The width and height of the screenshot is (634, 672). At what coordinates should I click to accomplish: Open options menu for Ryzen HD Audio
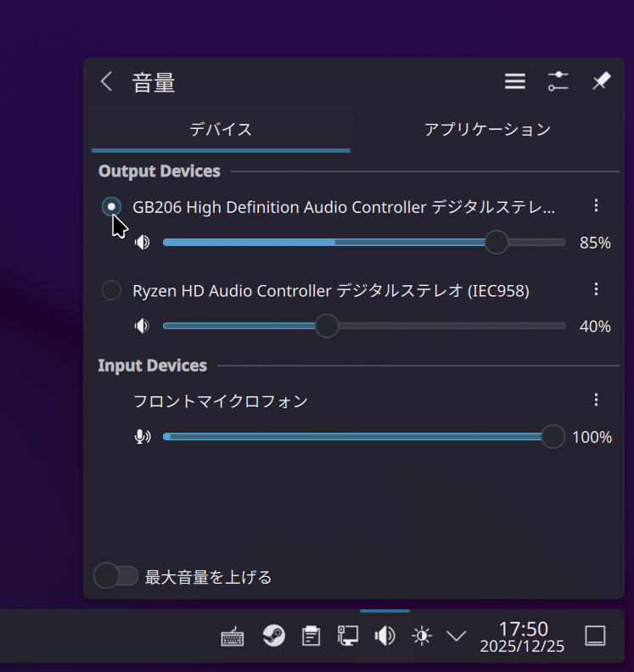click(596, 289)
